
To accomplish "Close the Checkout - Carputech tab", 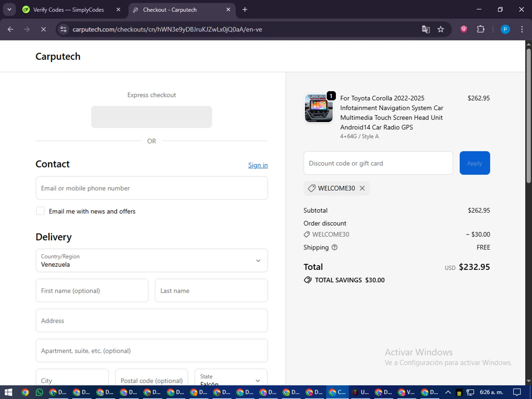I will (x=228, y=10).
